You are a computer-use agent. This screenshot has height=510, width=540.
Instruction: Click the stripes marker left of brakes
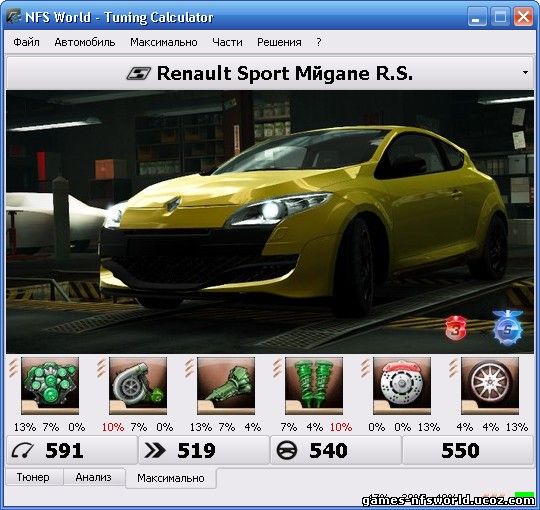click(365, 367)
